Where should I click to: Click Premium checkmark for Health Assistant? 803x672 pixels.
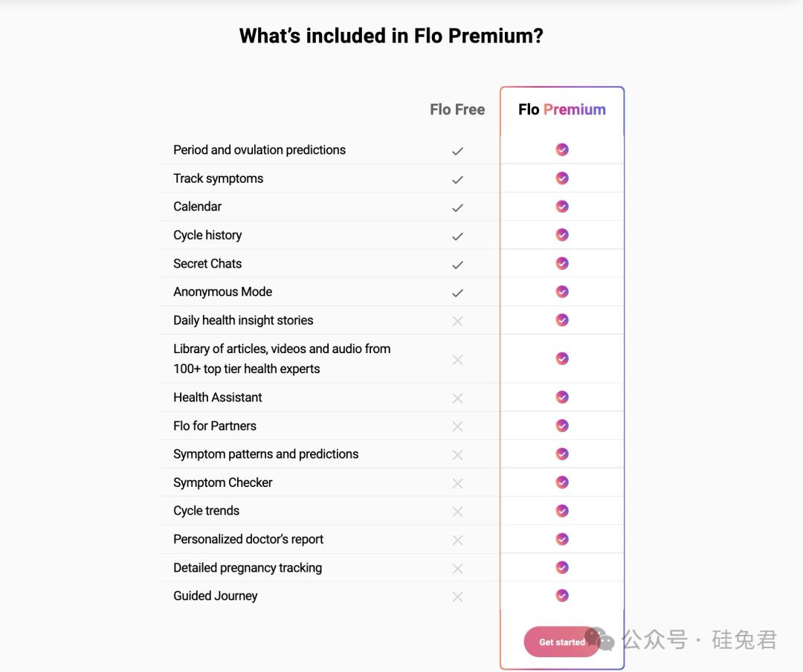(x=562, y=397)
